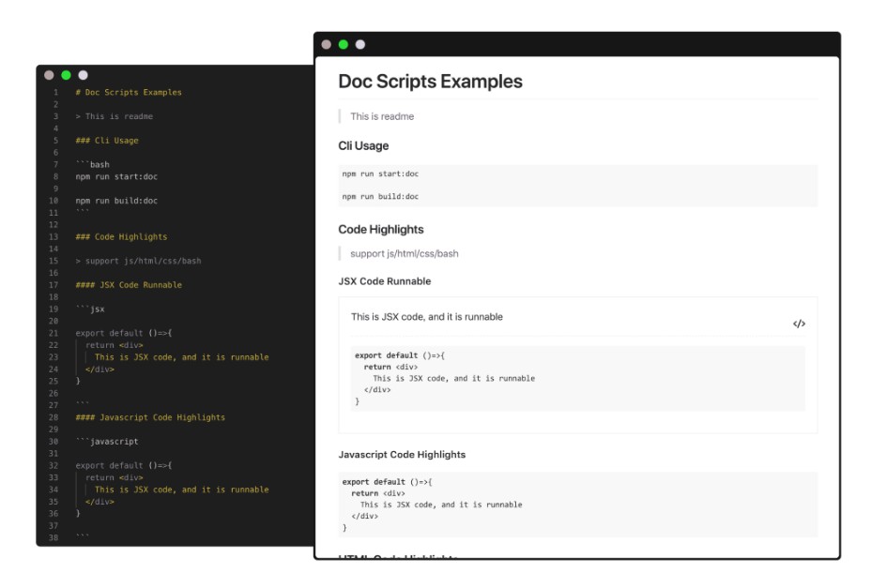The height and width of the screenshot is (588, 871).
Task: Select the 'Javascript Code Highlights' preview heading
Action: pos(402,455)
